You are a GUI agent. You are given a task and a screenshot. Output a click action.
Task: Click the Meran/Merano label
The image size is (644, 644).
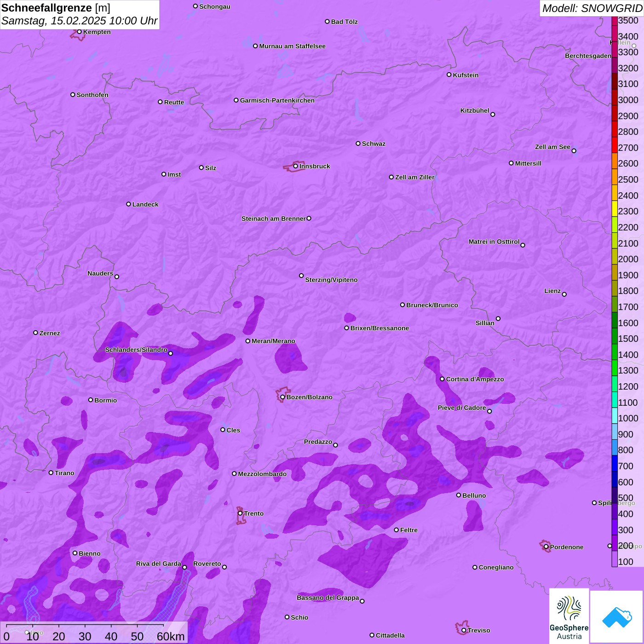point(273,341)
